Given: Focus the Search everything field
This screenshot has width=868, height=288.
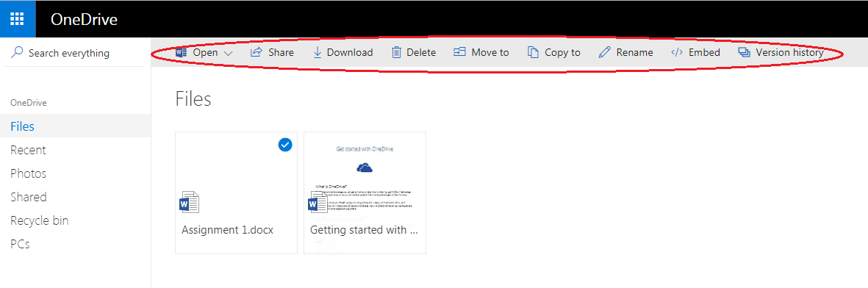Looking at the screenshot, I should [x=75, y=53].
